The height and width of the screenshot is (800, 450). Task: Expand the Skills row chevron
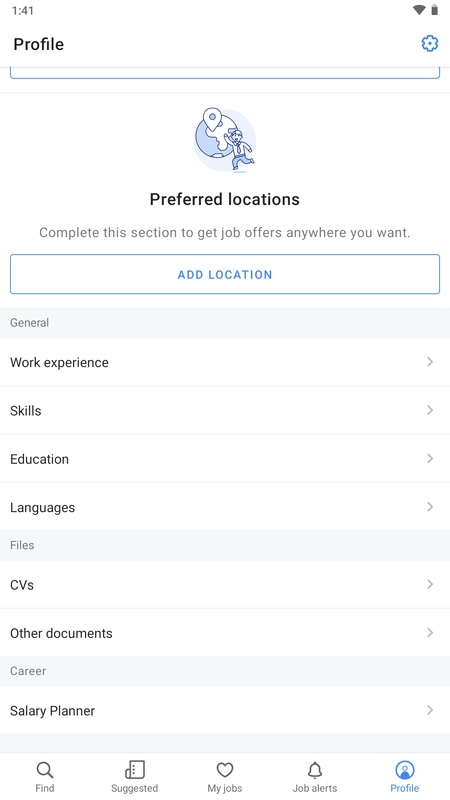pyautogui.click(x=430, y=410)
